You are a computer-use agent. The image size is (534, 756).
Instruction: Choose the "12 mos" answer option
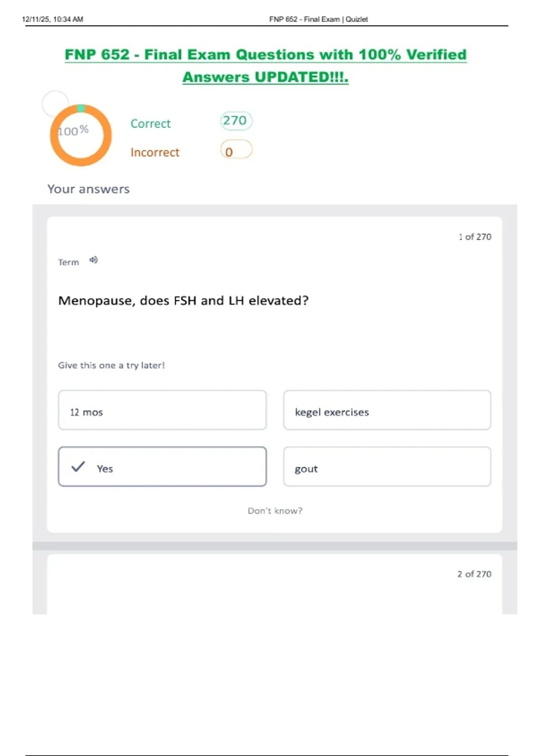162,410
